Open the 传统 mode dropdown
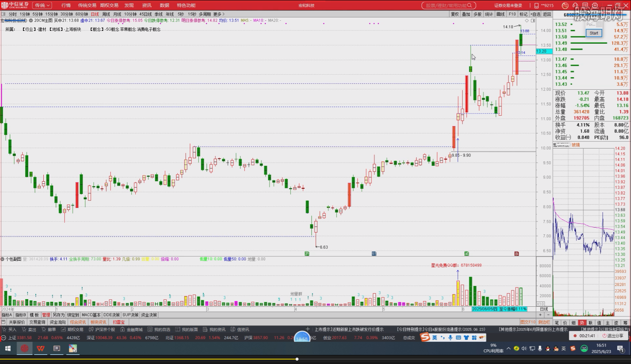The image size is (631, 364). point(42,5)
